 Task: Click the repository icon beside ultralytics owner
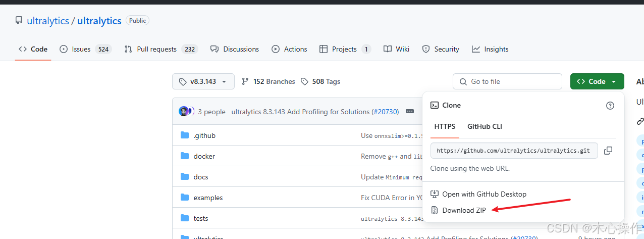19,21
